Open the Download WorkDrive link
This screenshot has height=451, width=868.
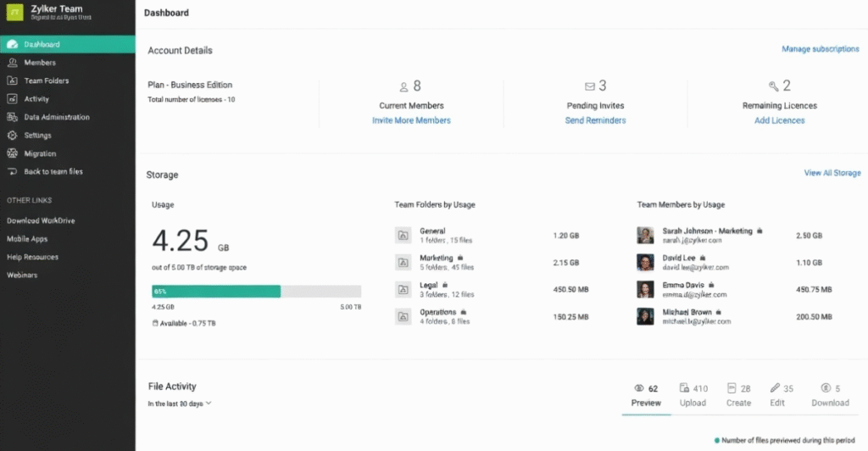point(41,220)
